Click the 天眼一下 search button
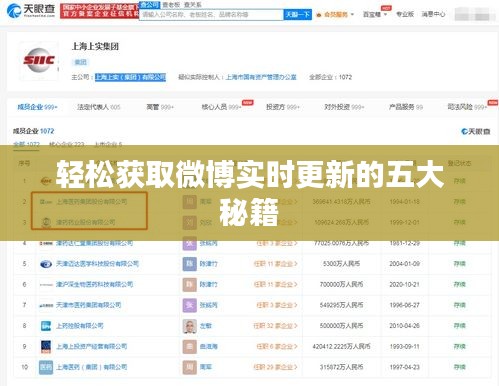 click(x=297, y=15)
